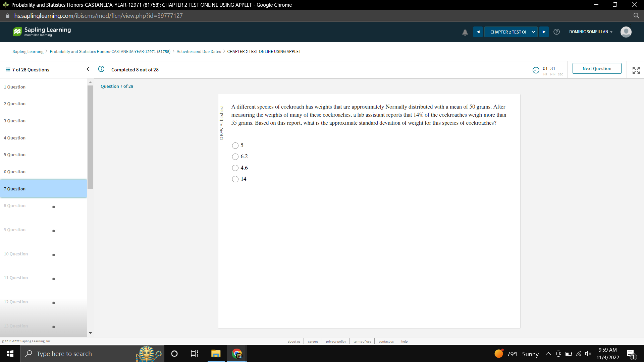The width and height of the screenshot is (644, 362).
Task: Collapse the previous question chevron arrow
Action: point(88,69)
